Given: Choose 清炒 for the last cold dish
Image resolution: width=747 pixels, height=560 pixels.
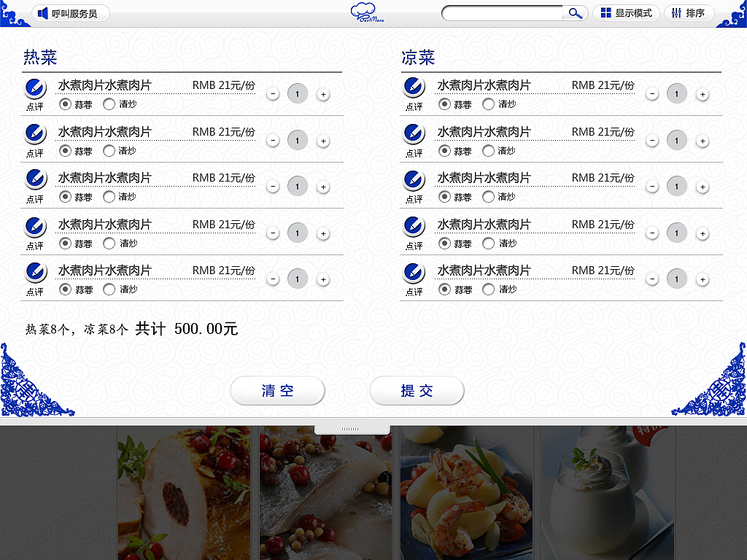Looking at the screenshot, I should (487, 289).
